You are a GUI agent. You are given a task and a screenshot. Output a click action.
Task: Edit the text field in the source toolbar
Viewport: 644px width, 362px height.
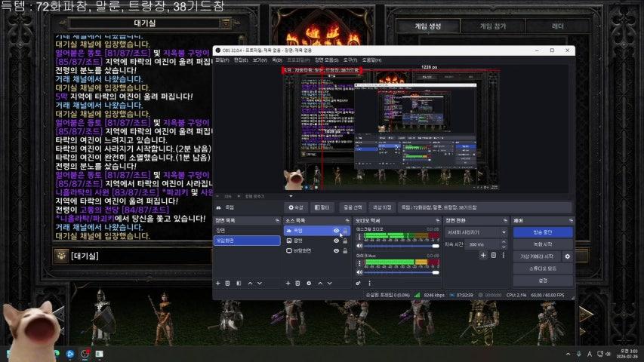(484, 207)
